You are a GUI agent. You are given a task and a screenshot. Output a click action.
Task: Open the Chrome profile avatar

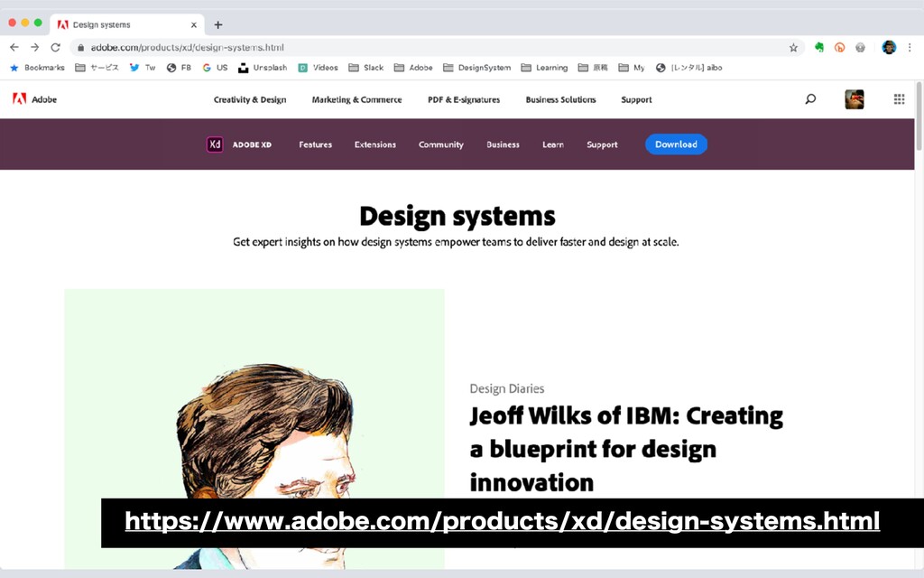click(889, 47)
